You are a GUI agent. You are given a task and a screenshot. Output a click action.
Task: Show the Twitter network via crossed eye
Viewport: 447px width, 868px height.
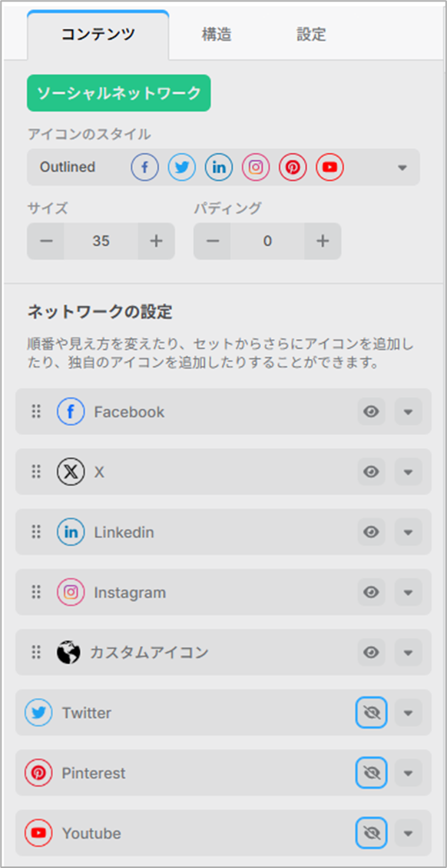[x=371, y=713]
